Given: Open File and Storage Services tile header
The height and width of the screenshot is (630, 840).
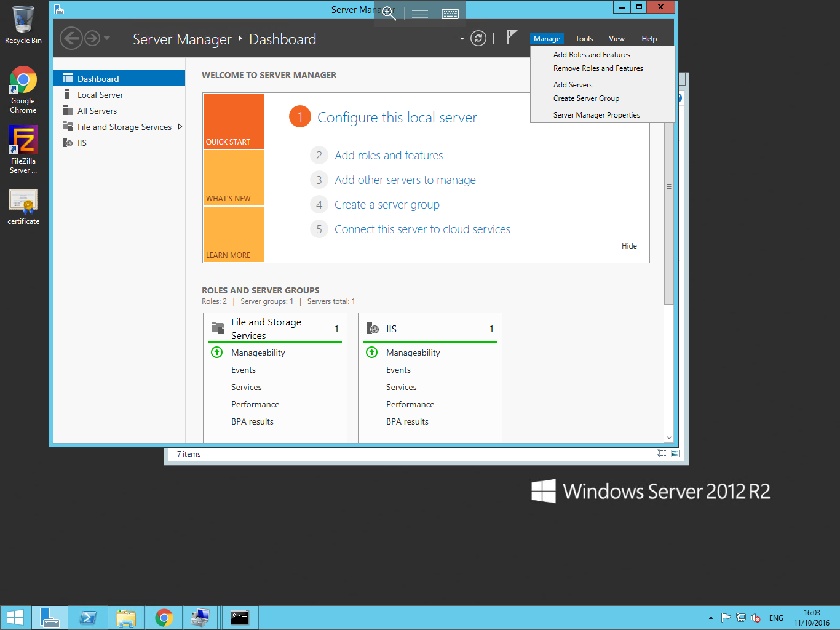Looking at the screenshot, I should point(275,328).
